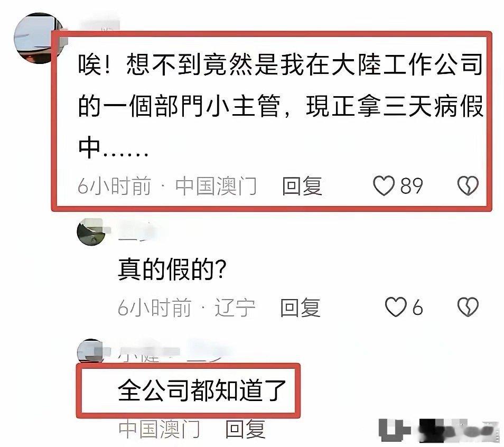Tap the 89 like count
Image resolution: width=504 pixels, height=447 pixels.
(412, 186)
